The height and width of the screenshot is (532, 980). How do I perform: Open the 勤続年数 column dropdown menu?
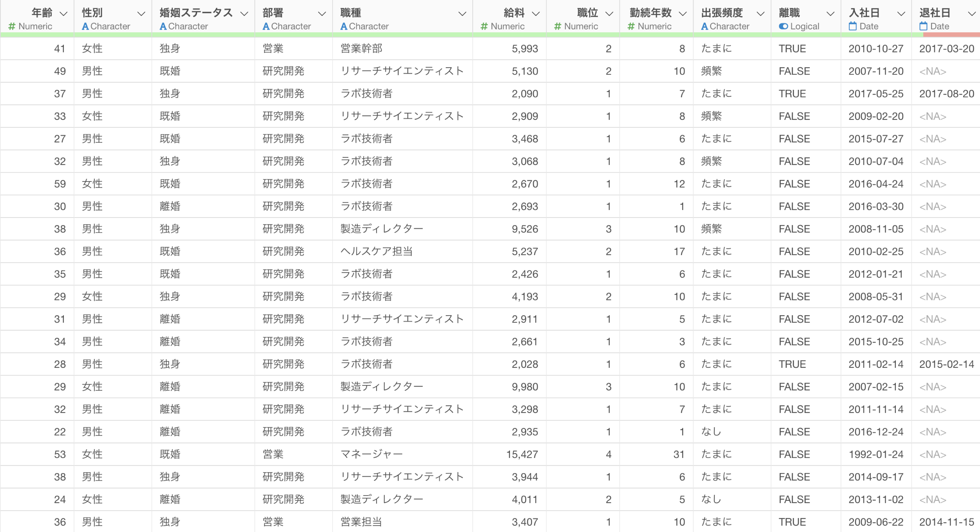click(683, 14)
